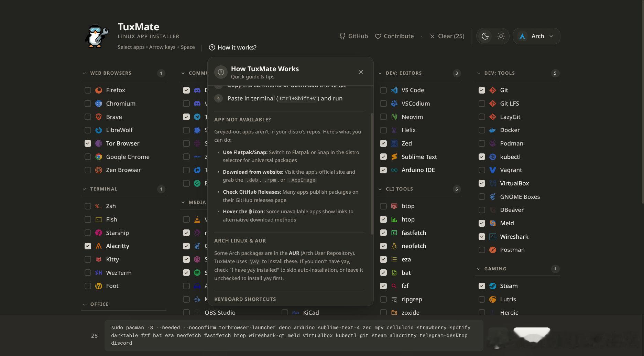Click the Brave lion icon
This screenshot has width=644, height=356.
click(x=99, y=117)
